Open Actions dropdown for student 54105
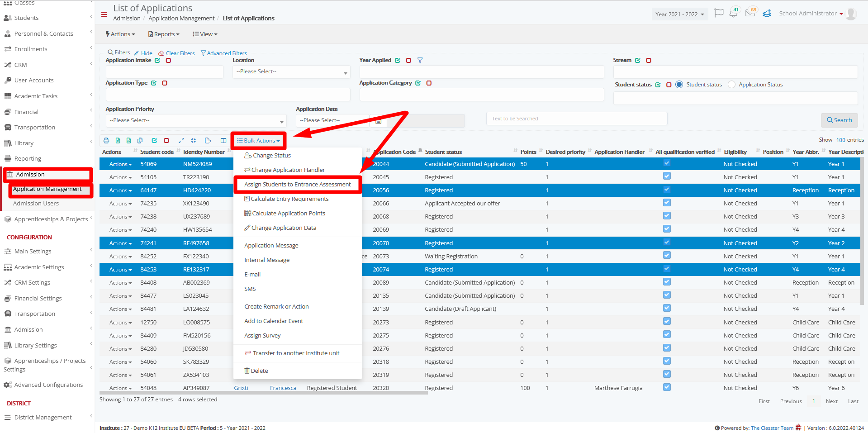 click(120, 177)
